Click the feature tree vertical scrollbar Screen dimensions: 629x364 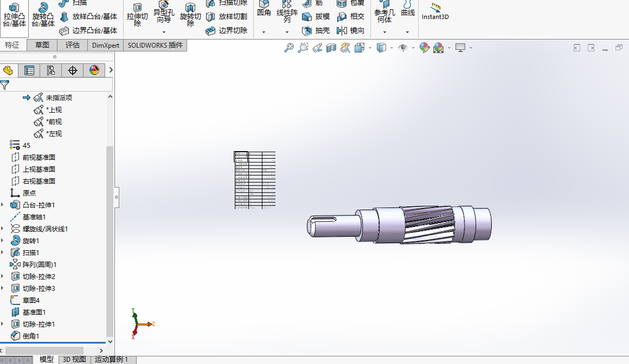coord(110,240)
